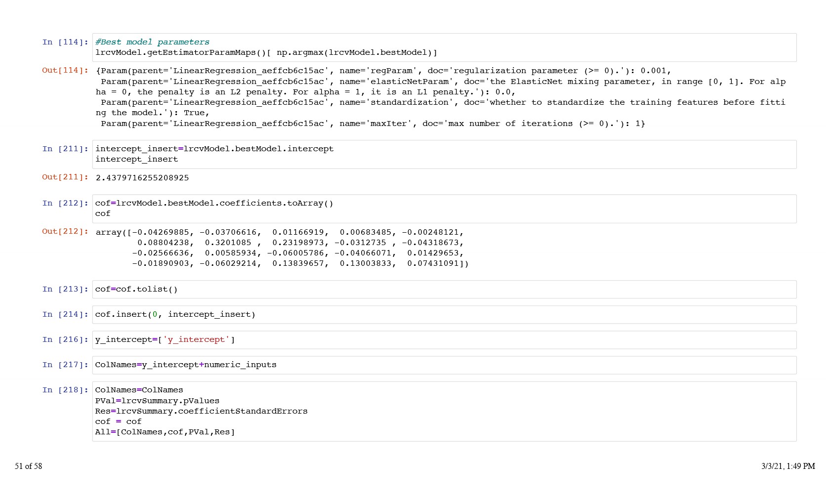Click the ColNames=y_intercept+numeric_inputs cell

(444, 365)
